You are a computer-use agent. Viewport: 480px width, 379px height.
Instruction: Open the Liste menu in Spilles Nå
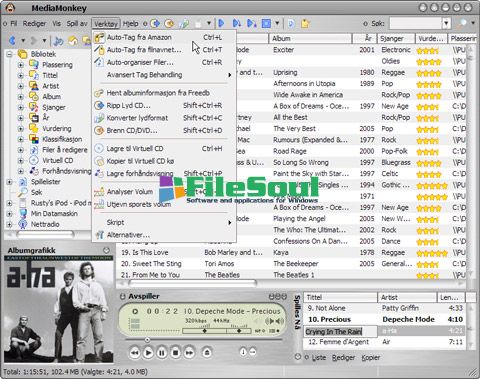tap(319, 358)
